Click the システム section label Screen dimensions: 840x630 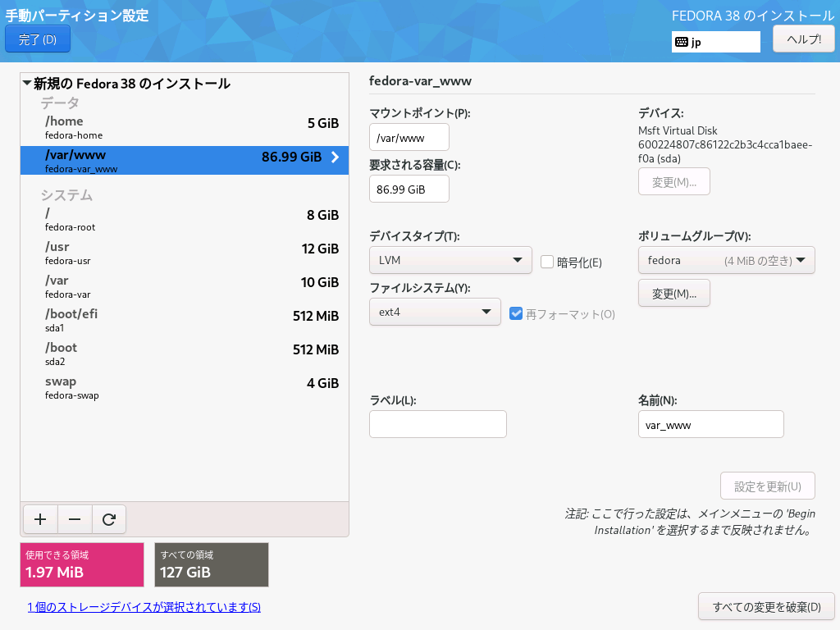pos(67,195)
